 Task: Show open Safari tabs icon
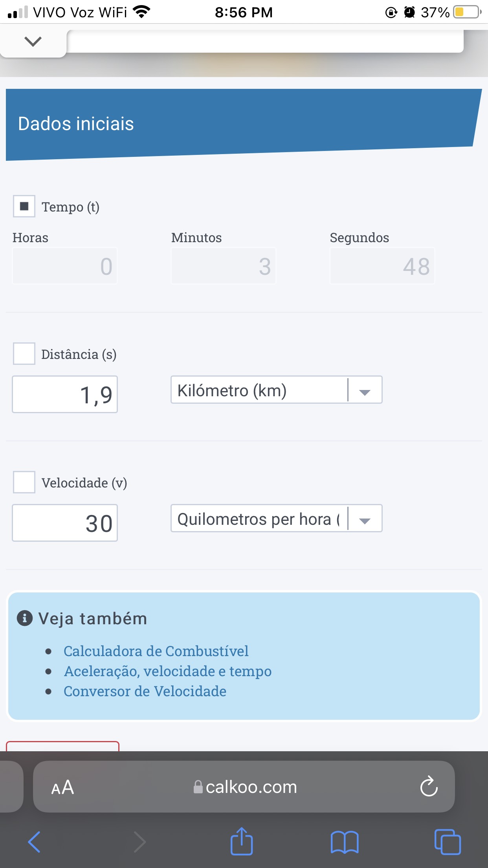pos(448,842)
